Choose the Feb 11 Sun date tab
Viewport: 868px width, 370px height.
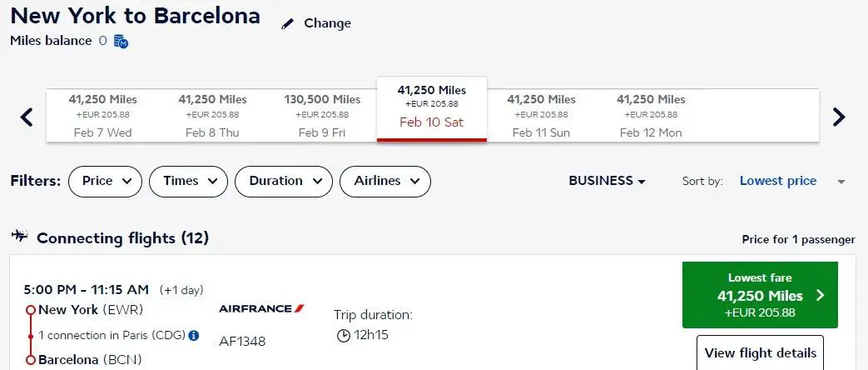pos(542,115)
